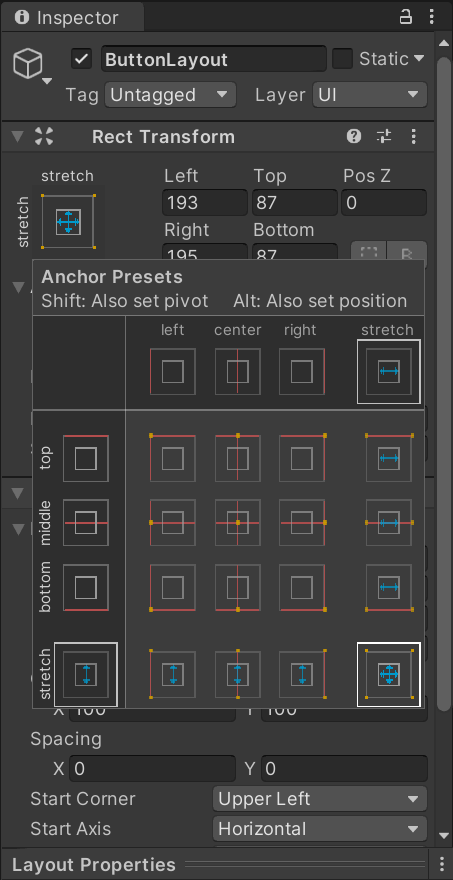Open Rect Transform help reference icon
The image size is (453, 880).
click(354, 136)
